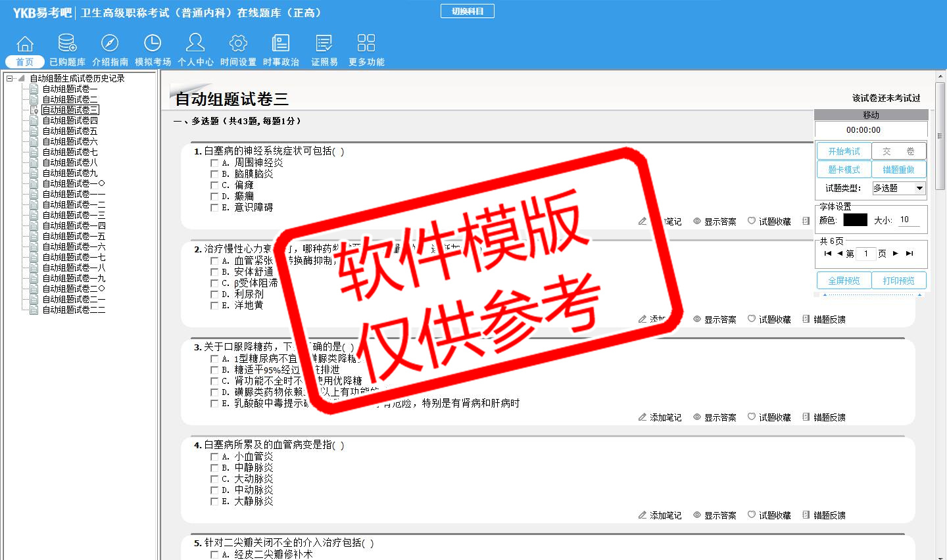Open the 试题类型 dropdown showing 多选题
The height and width of the screenshot is (560, 947).
(x=919, y=189)
